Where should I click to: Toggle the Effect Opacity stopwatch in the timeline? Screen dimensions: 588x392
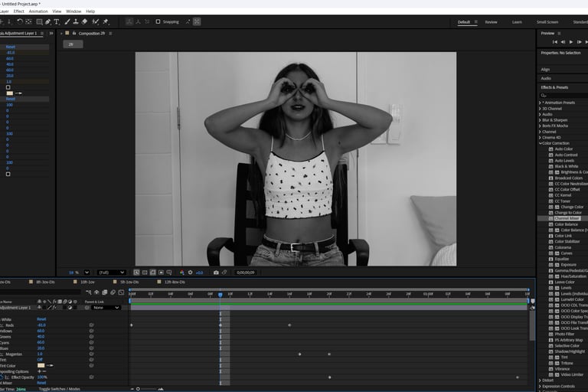pyautogui.click(x=2, y=377)
